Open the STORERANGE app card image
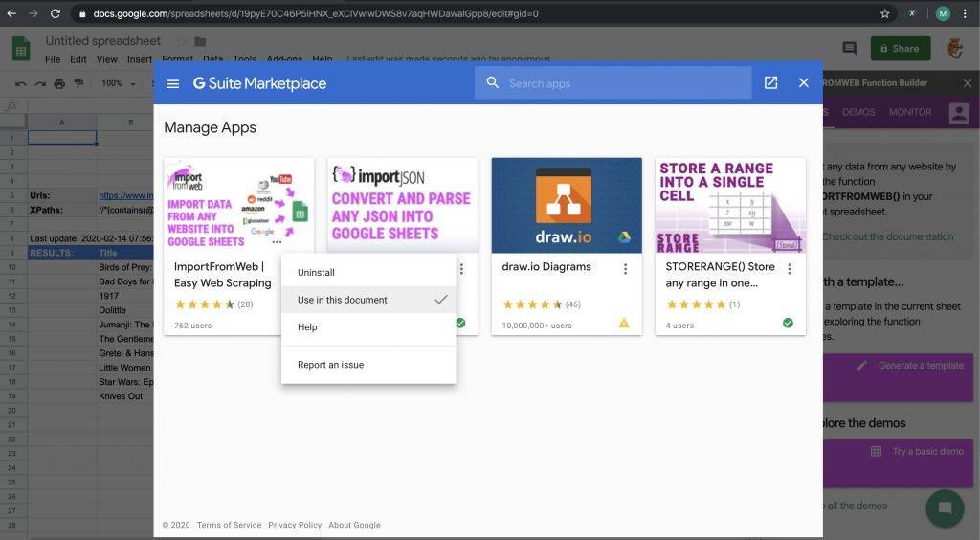Viewport: 980px width, 540px height. [730, 205]
